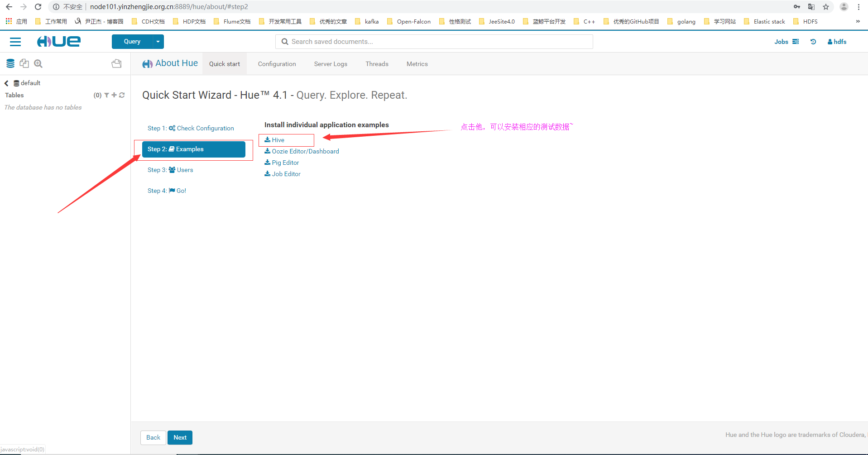The height and width of the screenshot is (455, 868).
Task: Refresh the Tables list
Action: 121,95
